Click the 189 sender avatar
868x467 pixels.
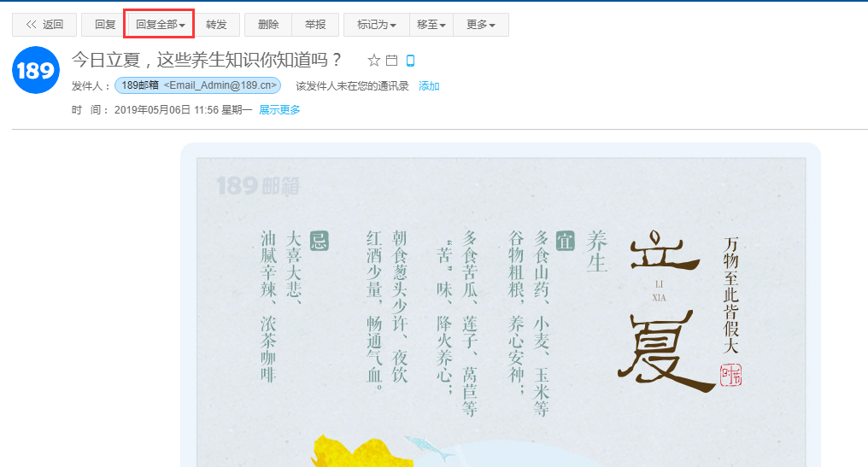35,71
